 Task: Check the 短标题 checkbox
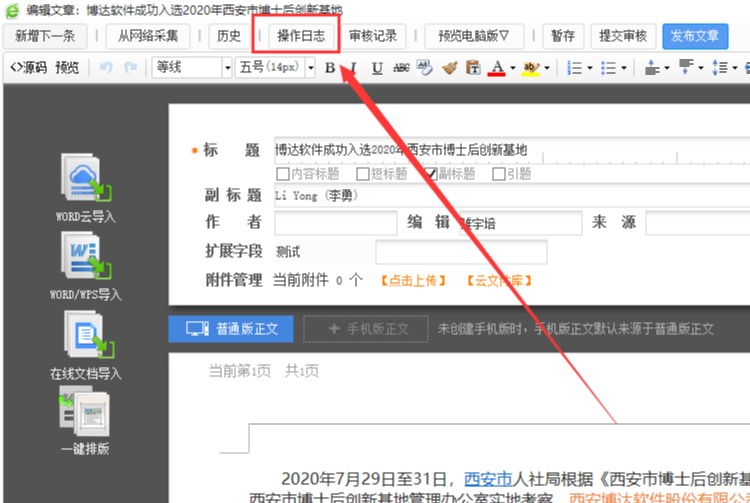click(x=363, y=173)
